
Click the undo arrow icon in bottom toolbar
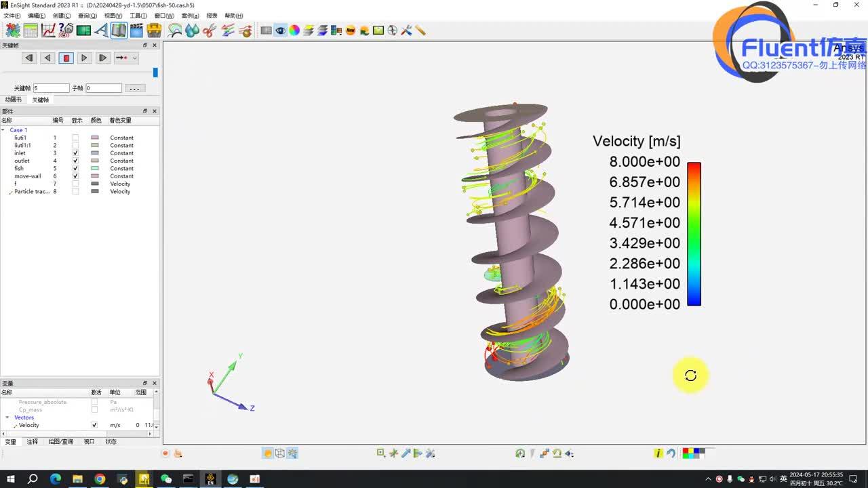point(671,453)
